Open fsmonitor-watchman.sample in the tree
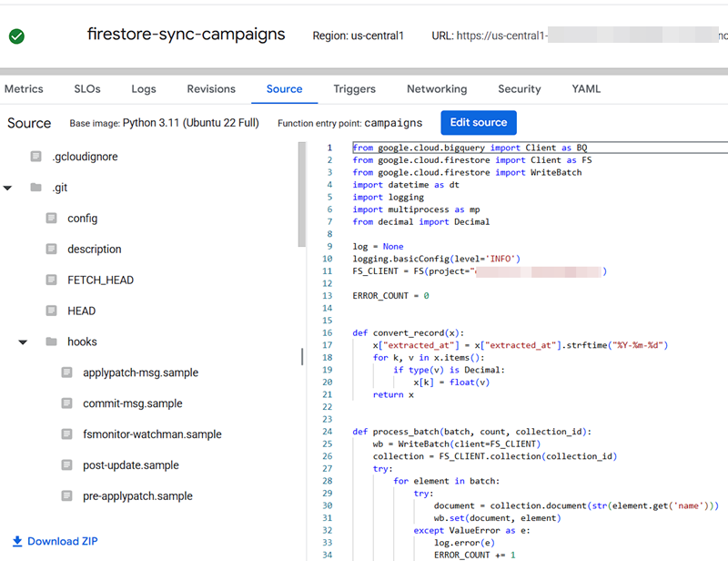Screen dimensions: 728x561 click(x=152, y=434)
